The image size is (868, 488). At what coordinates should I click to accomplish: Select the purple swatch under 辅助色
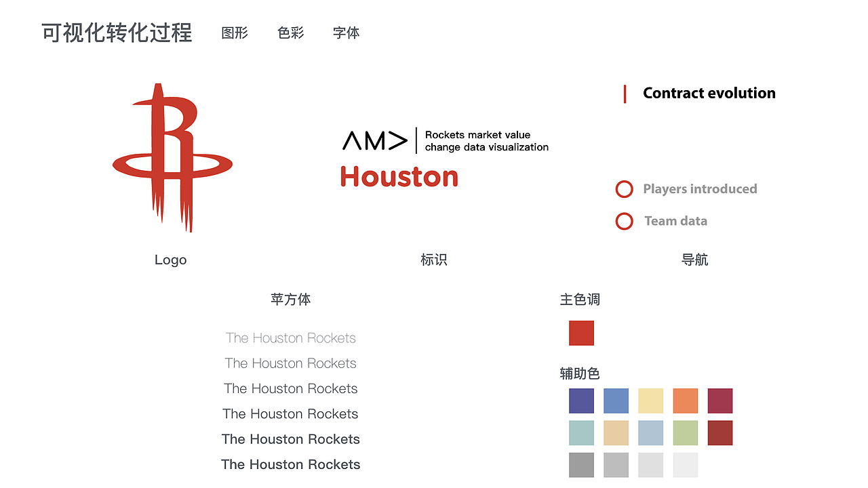[x=581, y=401]
